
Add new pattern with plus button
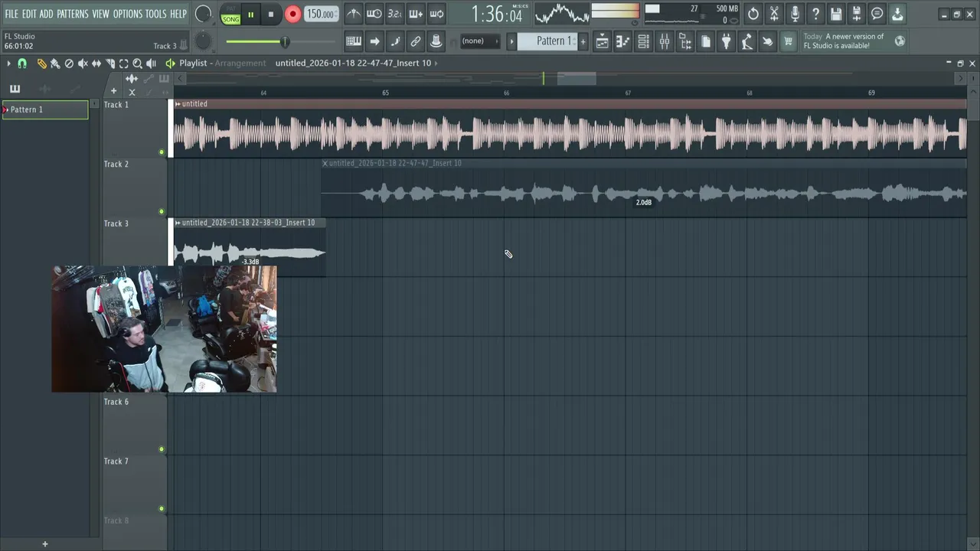click(x=583, y=41)
